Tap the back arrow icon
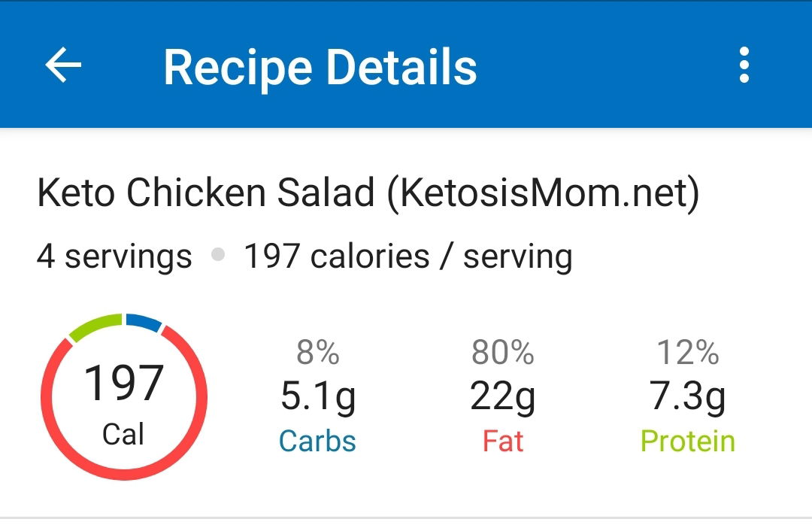 point(63,65)
